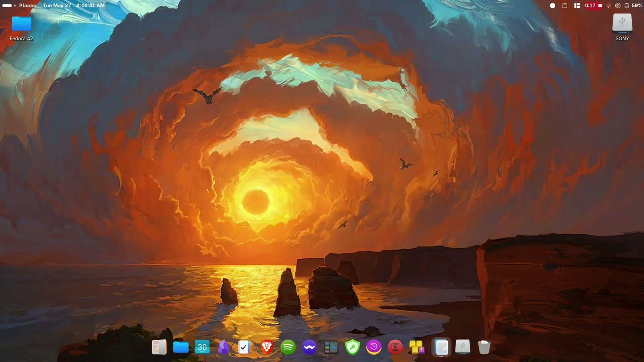Open the green shield wrench app
Viewport: 644px width, 362px height.
tap(353, 347)
